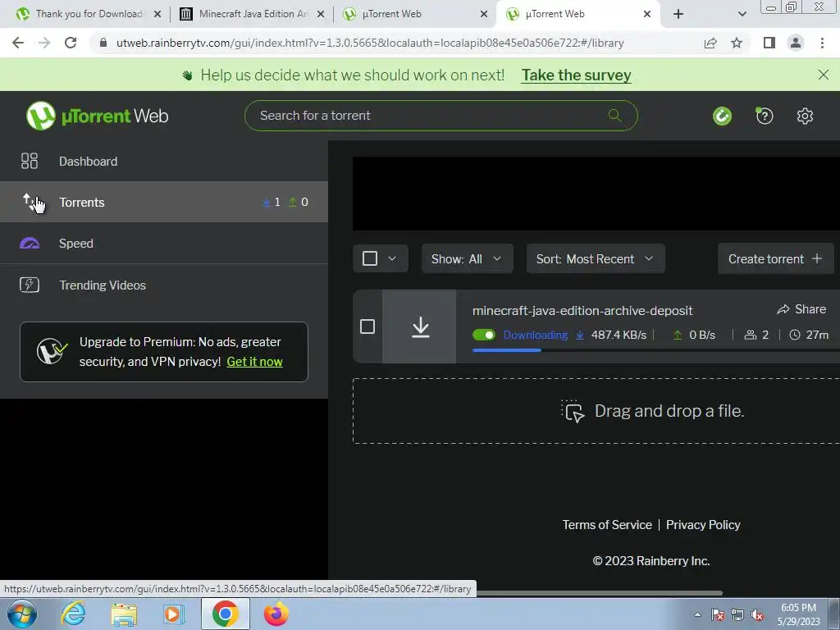
Task: Open Firefox from taskbar
Action: (276, 614)
